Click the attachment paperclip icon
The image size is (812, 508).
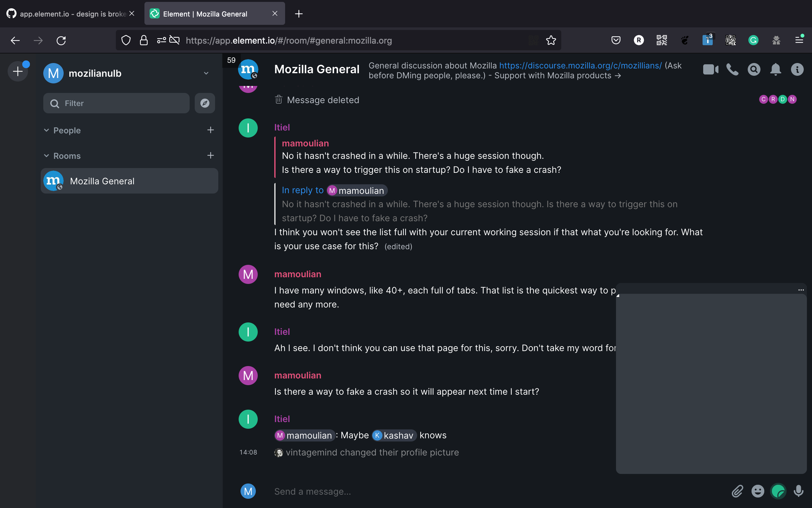point(737,491)
